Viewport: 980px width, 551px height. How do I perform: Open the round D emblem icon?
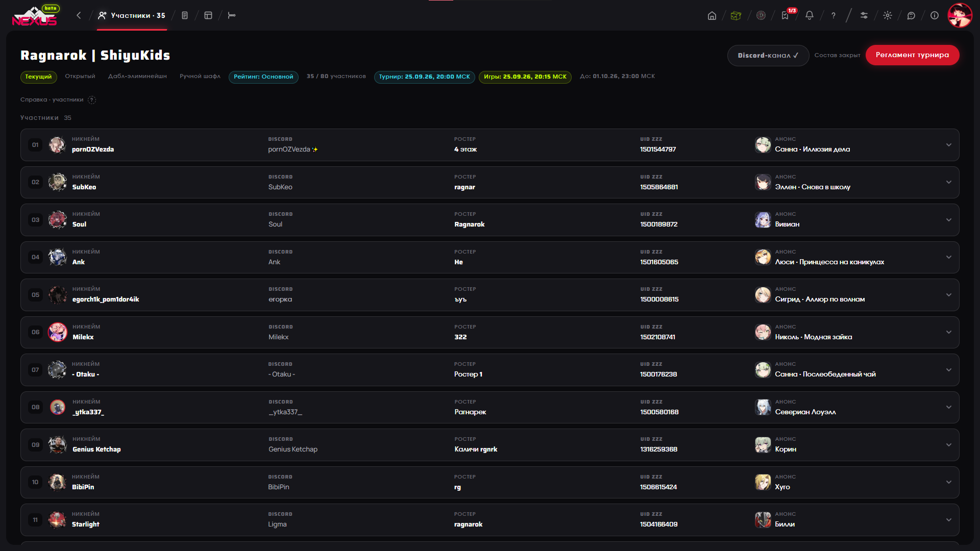(x=761, y=15)
